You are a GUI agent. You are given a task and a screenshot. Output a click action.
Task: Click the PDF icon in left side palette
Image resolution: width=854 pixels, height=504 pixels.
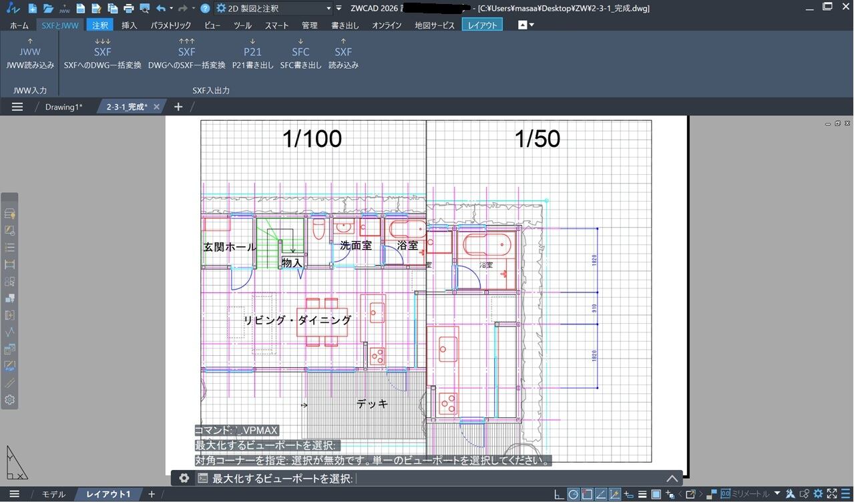pos(10,366)
